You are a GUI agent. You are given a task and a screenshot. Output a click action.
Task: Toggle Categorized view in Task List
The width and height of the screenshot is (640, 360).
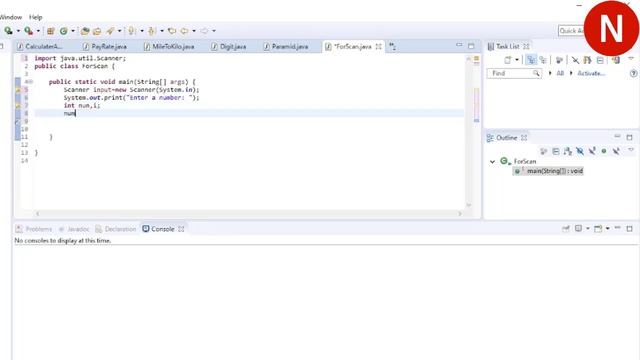click(531, 60)
